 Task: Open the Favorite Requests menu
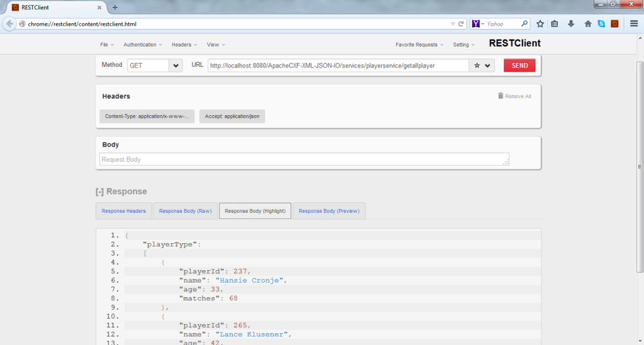[x=419, y=45]
